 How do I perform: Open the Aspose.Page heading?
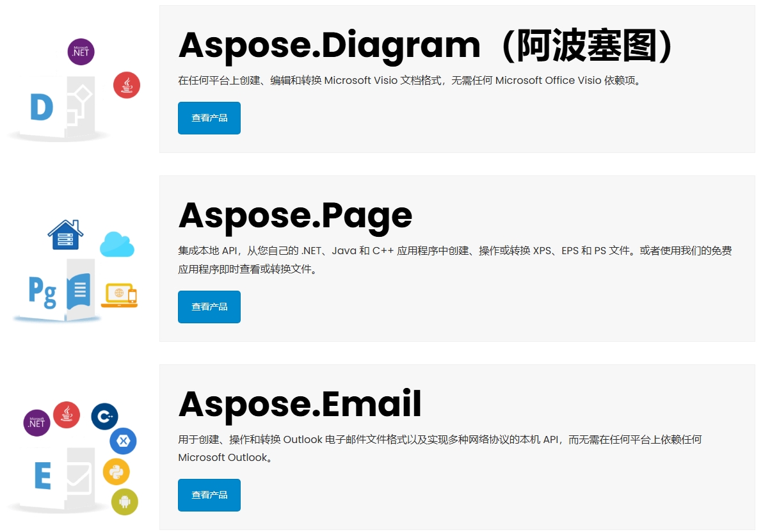coord(295,215)
